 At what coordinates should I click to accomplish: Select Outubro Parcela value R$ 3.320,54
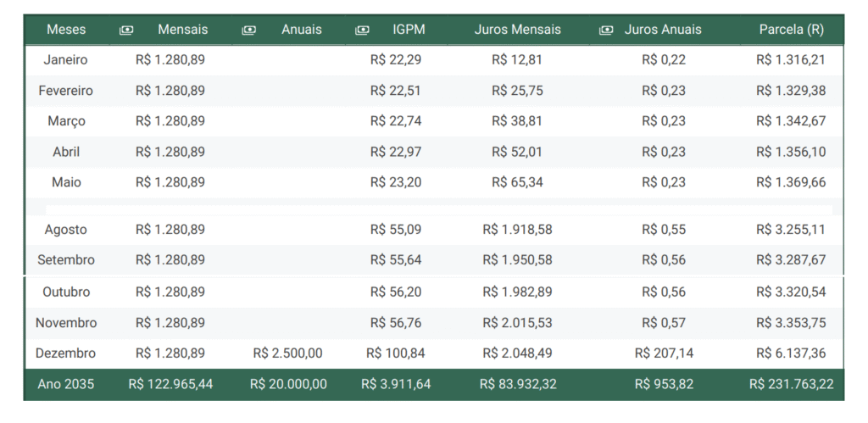coord(792,292)
